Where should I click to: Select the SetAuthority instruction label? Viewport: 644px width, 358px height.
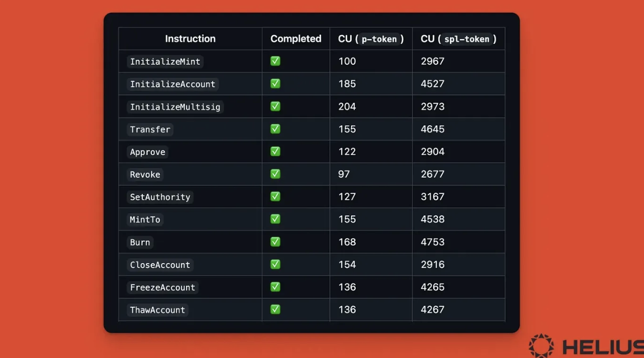[160, 197]
